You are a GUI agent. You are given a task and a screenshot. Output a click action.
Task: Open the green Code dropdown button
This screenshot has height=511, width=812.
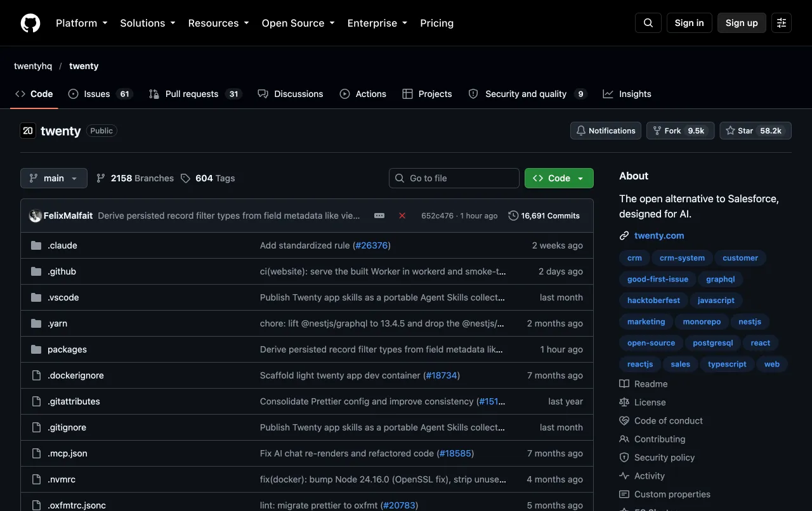pos(559,178)
